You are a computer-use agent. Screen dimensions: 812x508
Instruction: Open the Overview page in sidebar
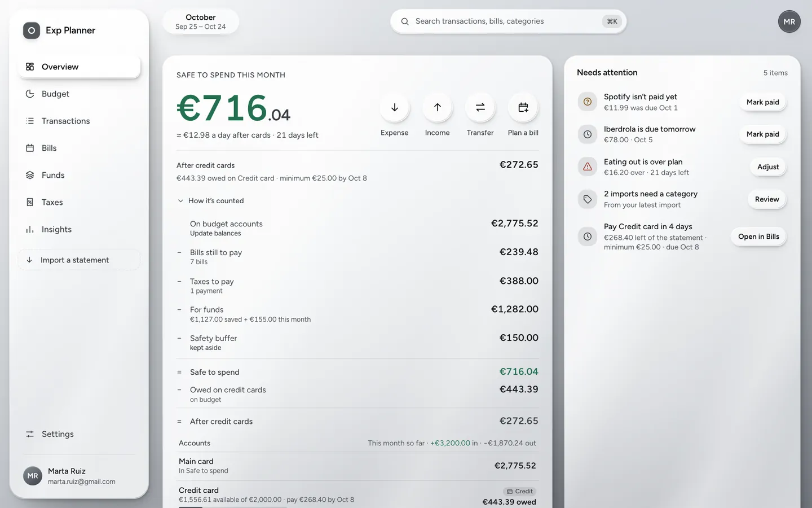pyautogui.click(x=79, y=67)
